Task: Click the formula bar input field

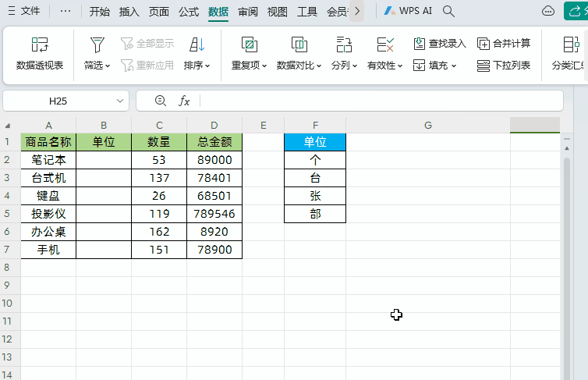Action: click(x=381, y=101)
